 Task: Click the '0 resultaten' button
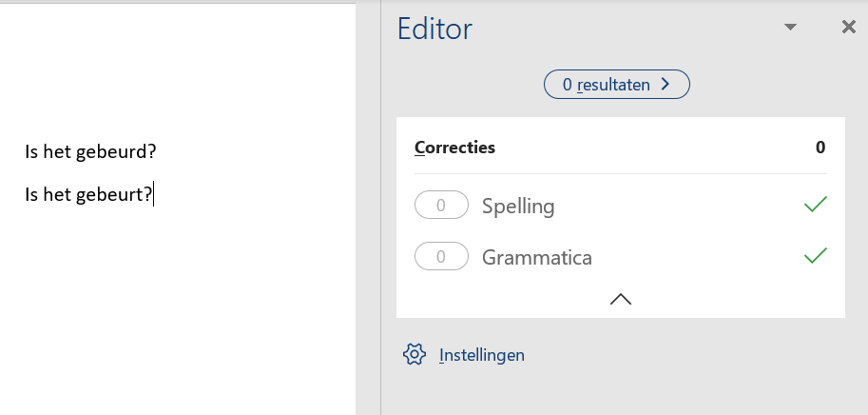pyautogui.click(x=607, y=85)
